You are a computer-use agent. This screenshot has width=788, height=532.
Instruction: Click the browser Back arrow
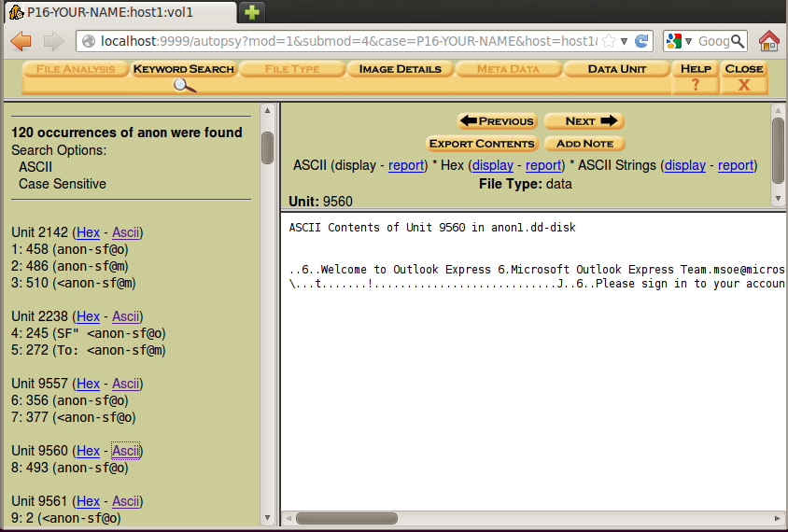coord(21,41)
